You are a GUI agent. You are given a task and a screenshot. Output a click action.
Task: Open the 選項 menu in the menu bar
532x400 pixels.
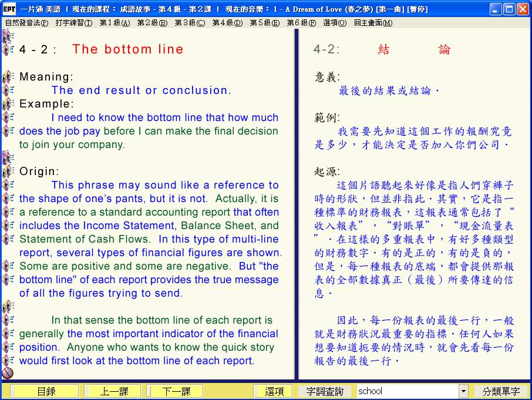(334, 23)
